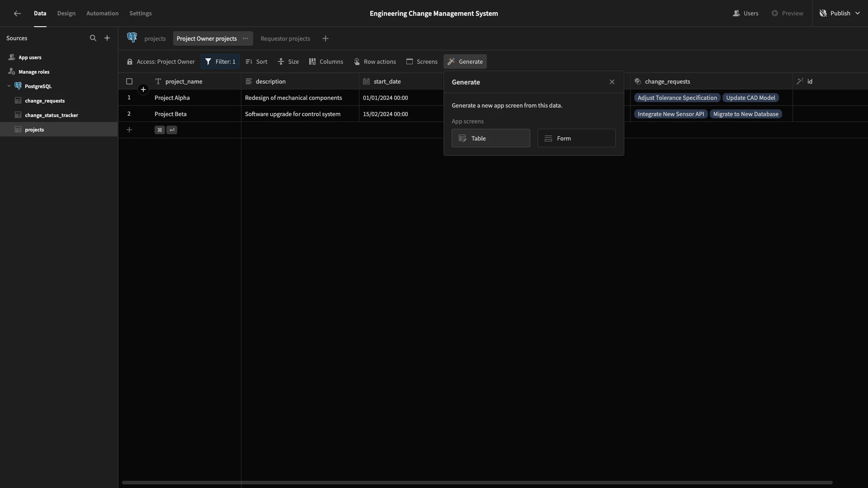868x488 pixels.
Task: Generate a Table app screen
Action: coord(491,138)
